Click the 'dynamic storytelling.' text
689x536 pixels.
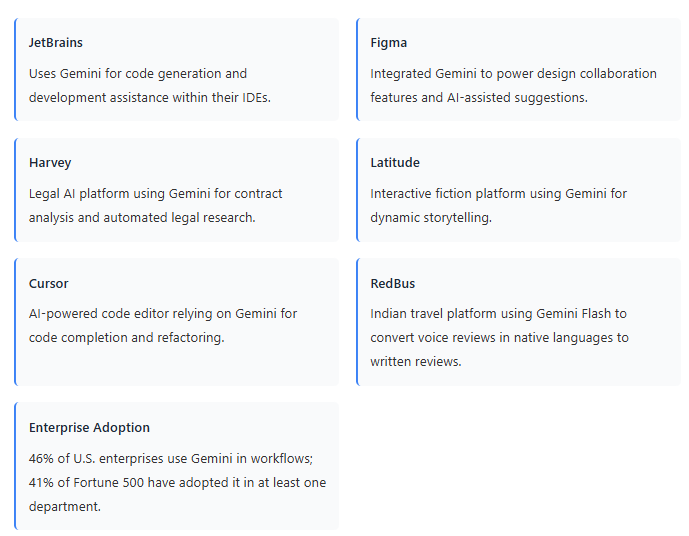tap(431, 218)
